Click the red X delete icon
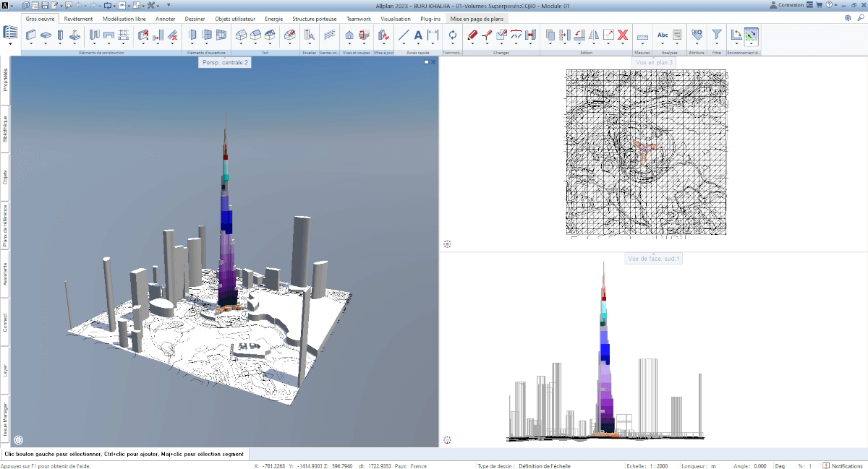The image size is (868, 469). 622,34
